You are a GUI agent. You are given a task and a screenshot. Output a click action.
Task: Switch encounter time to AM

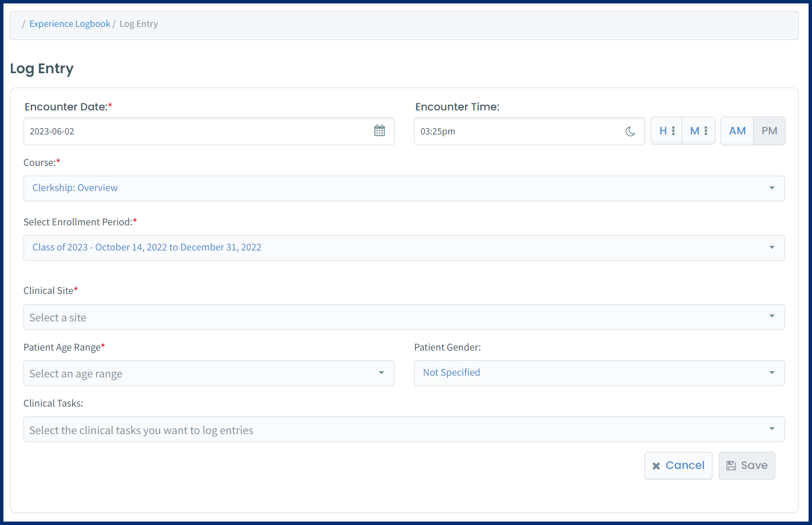pyautogui.click(x=737, y=130)
